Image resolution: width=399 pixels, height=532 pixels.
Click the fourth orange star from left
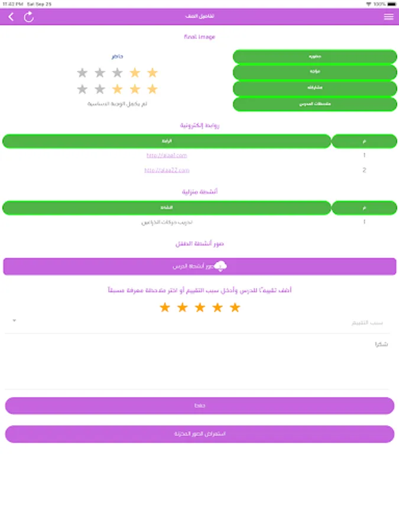pyautogui.click(x=218, y=307)
